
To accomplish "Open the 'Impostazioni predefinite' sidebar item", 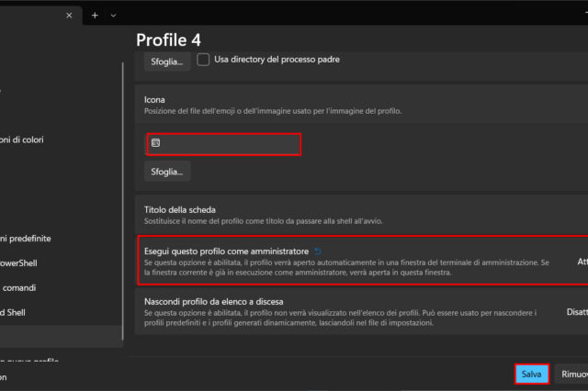I will click(x=28, y=238).
